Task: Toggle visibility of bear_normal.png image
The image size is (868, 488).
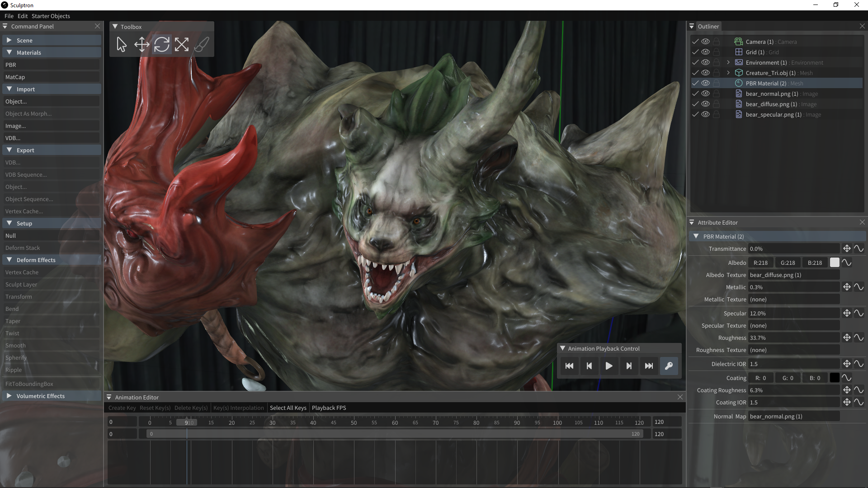Action: click(x=705, y=94)
